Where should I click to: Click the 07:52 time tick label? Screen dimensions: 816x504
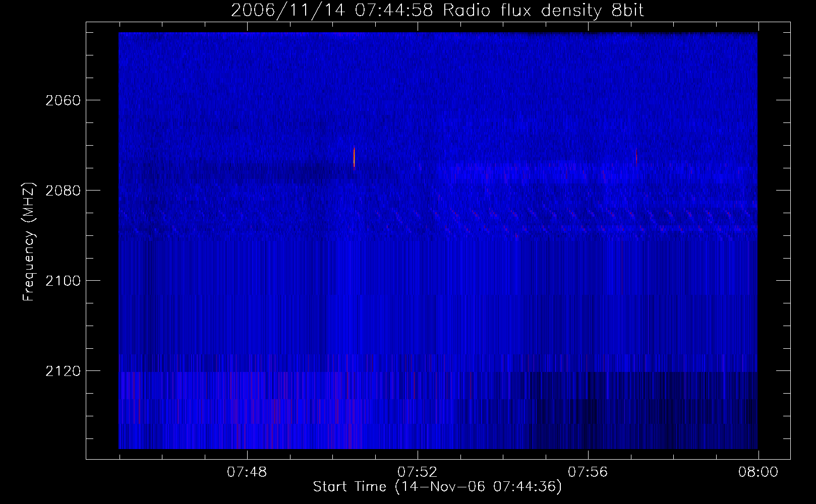point(418,472)
